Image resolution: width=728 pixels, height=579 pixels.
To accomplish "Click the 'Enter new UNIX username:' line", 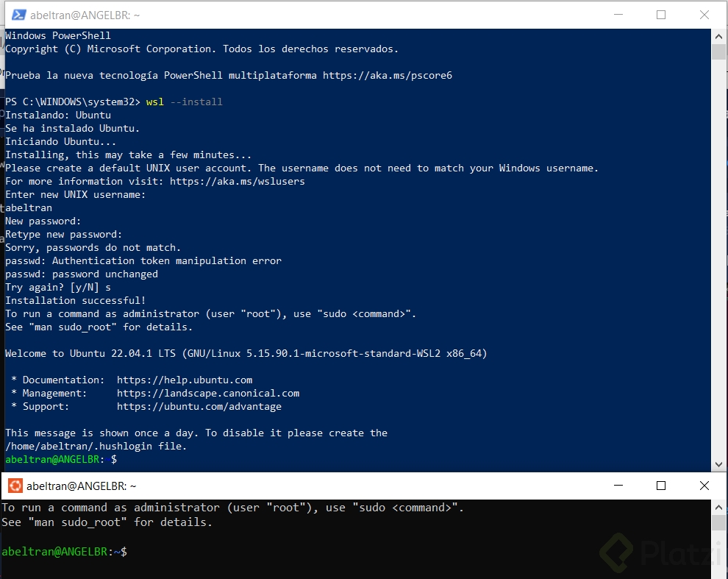I will pos(75,194).
